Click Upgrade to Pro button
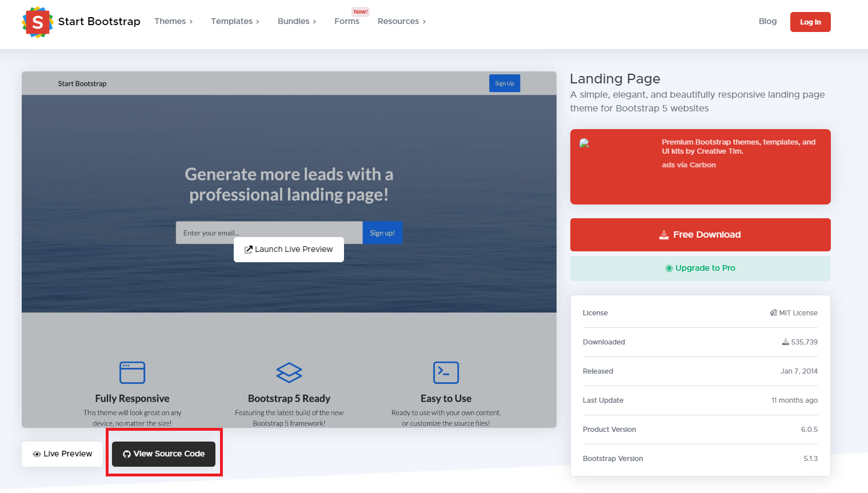The width and height of the screenshot is (868, 493). (700, 268)
